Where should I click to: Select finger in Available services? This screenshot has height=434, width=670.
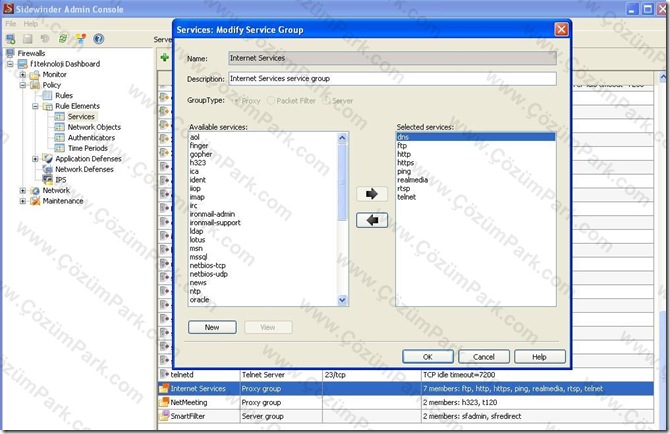pos(199,146)
